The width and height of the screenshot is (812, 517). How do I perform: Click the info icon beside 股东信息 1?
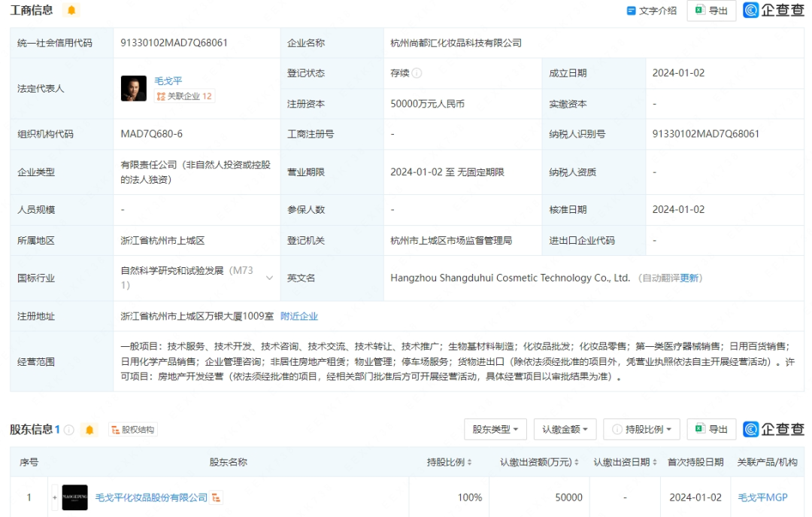pyautogui.click(x=69, y=430)
